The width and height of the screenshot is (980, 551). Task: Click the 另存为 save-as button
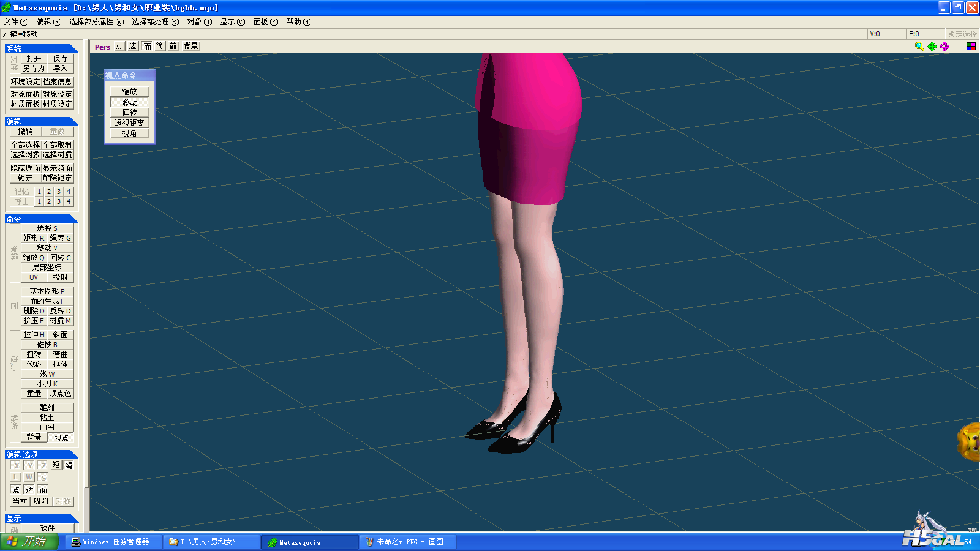[34, 69]
